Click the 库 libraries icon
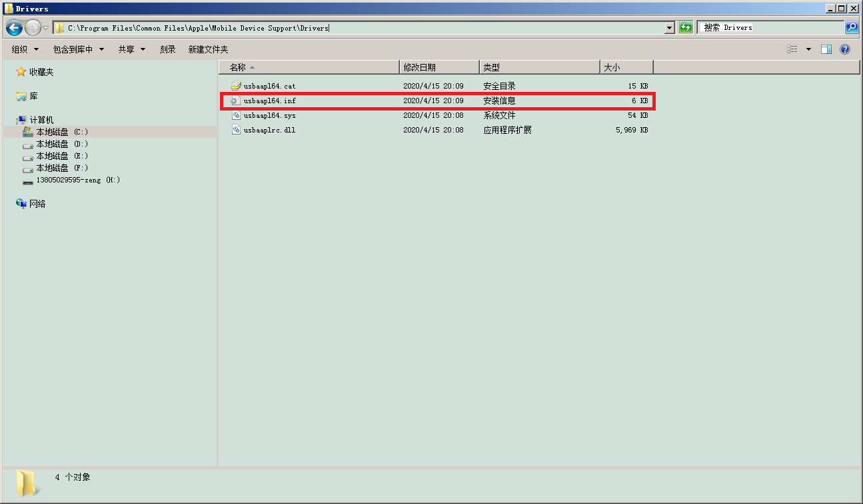863x504 pixels. point(21,97)
